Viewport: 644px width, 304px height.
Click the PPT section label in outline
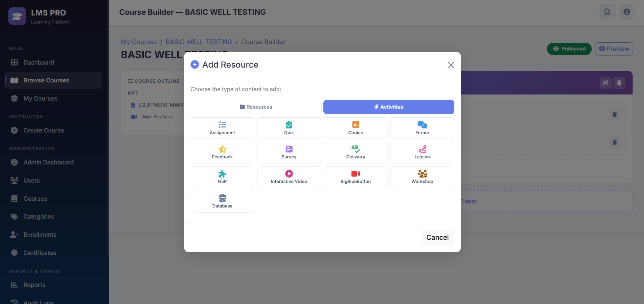pyautogui.click(x=133, y=93)
